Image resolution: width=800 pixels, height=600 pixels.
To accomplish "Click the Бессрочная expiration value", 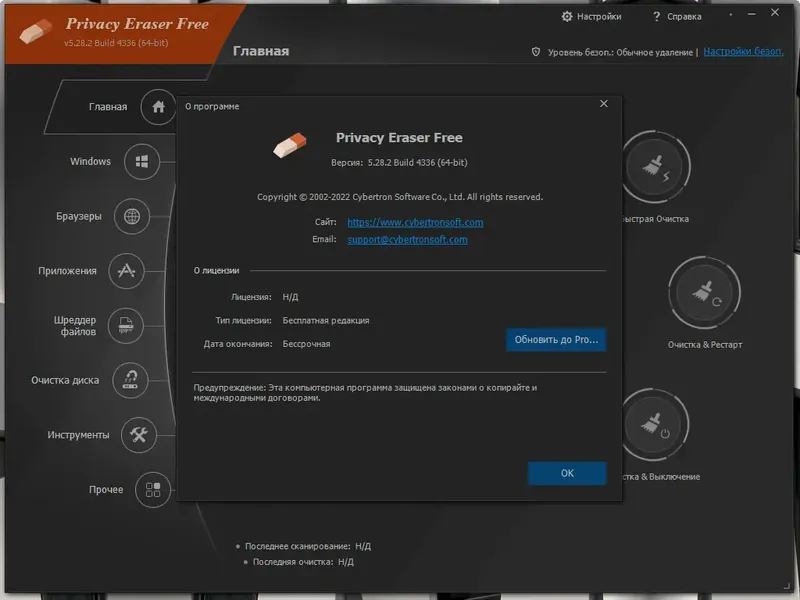I will [306, 344].
